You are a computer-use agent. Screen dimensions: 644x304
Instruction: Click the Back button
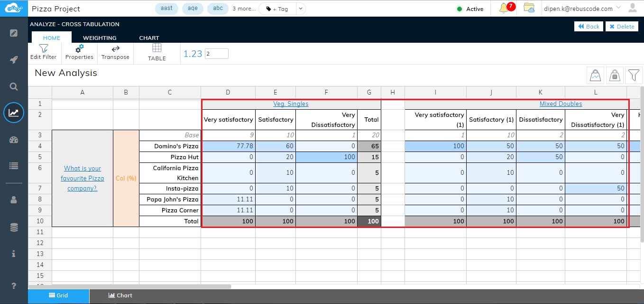click(x=589, y=27)
